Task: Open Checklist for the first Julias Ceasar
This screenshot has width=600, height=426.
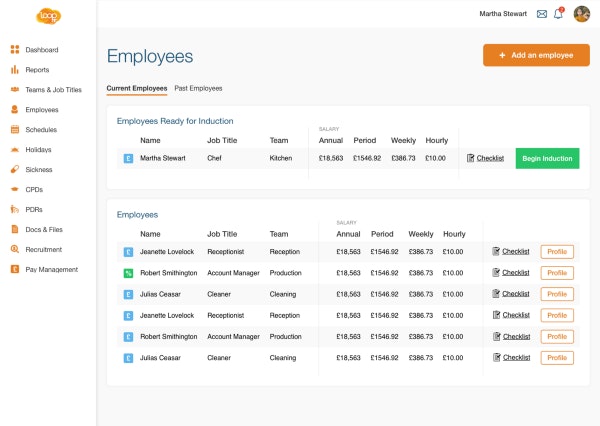Action: (x=511, y=294)
